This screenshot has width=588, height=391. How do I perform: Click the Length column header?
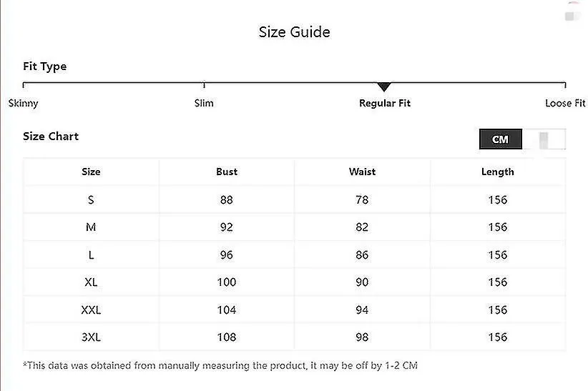point(498,172)
